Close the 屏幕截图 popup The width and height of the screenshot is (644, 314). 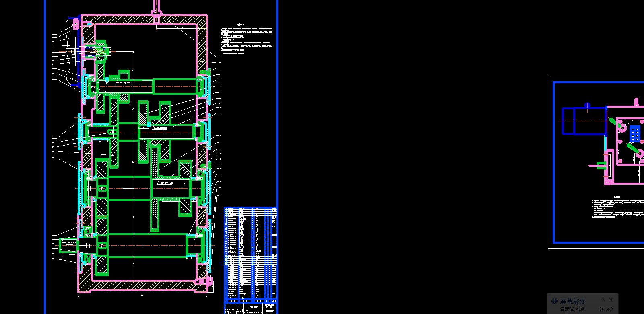click(x=611, y=300)
